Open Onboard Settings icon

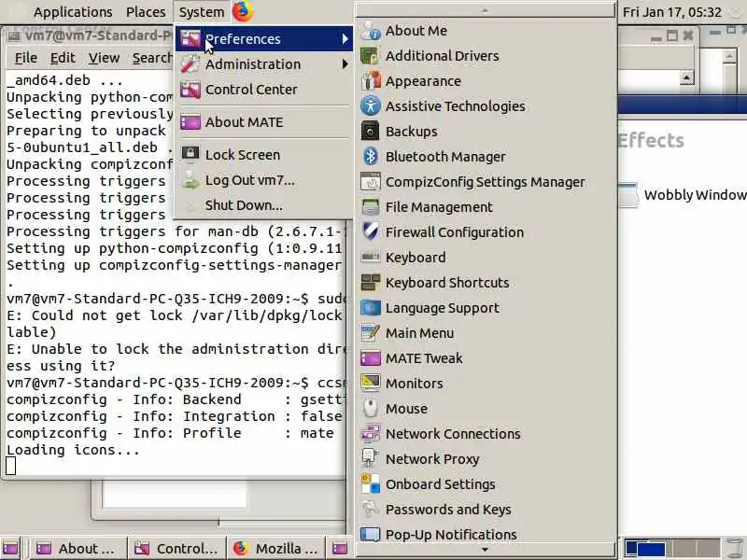click(x=371, y=483)
